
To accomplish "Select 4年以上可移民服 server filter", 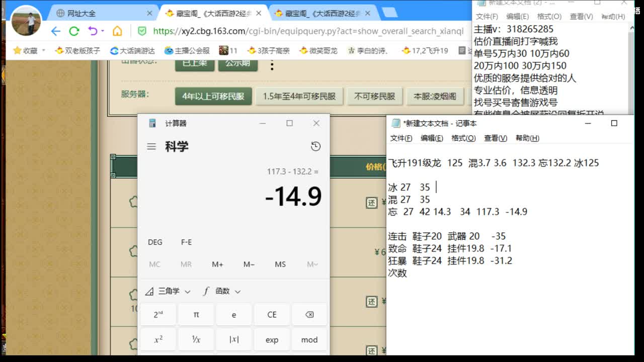I will coord(213,96).
